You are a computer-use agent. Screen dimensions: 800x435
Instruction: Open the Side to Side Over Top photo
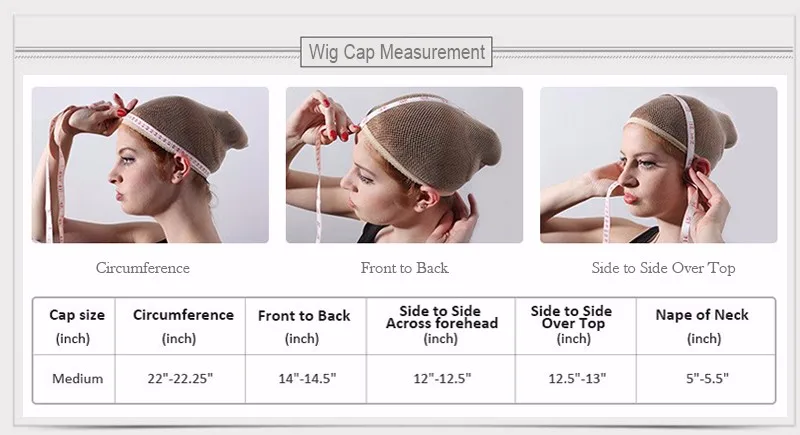pos(659,165)
